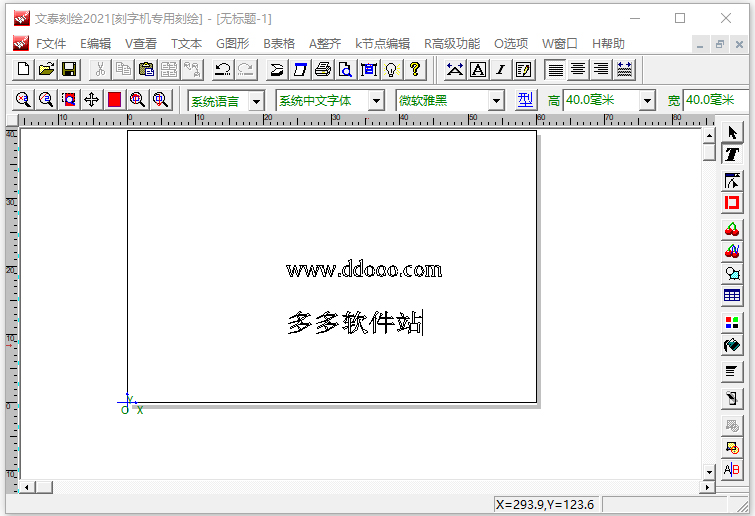
Task: Click the Redo arrow icon
Action: [246, 69]
